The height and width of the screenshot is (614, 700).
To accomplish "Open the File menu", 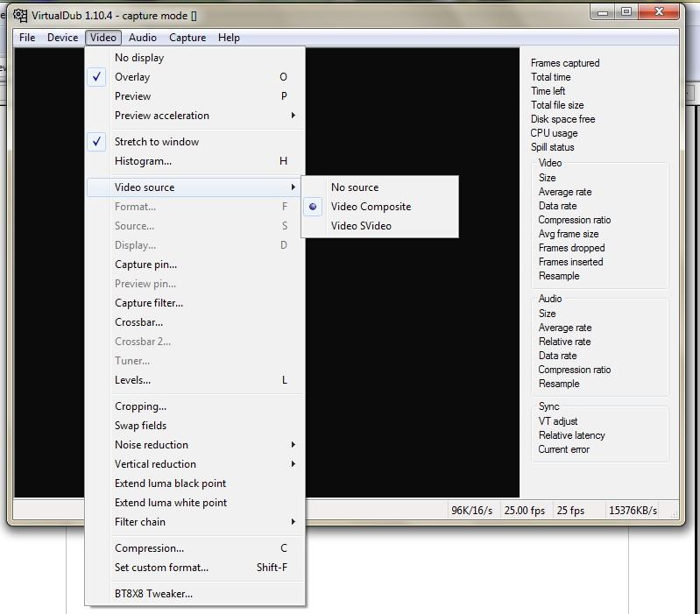I will 27,38.
